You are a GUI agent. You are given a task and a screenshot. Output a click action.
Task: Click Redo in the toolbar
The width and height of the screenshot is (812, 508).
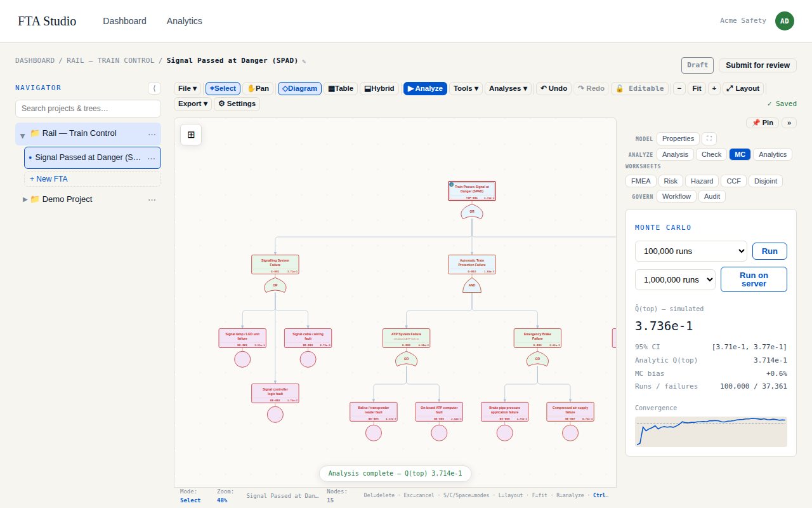(591, 88)
